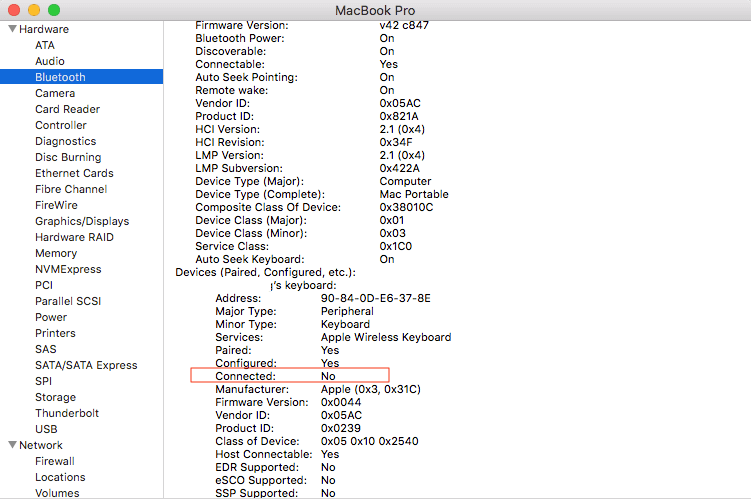Click the keyboard firmware value 0x0044
Screen dimensions: 751x499
341,402
